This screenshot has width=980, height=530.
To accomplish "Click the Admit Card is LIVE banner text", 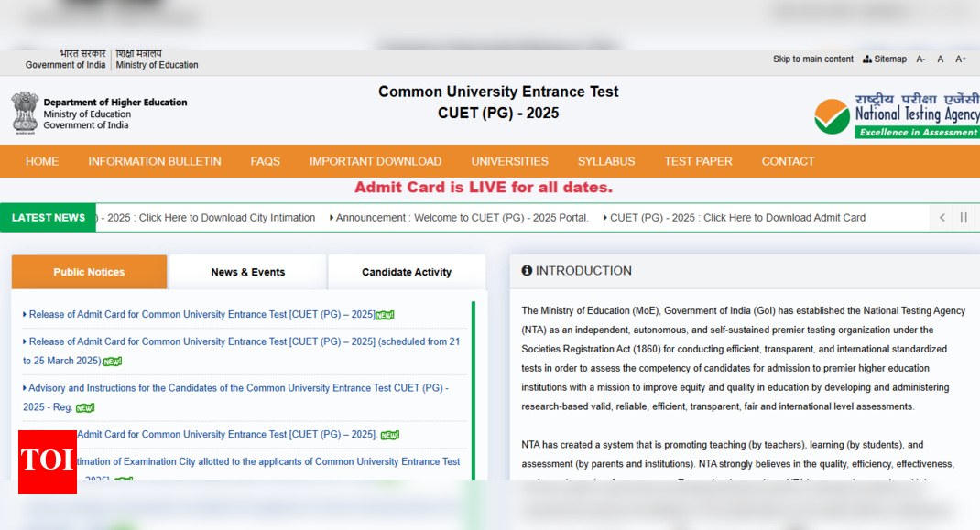I will 484,188.
